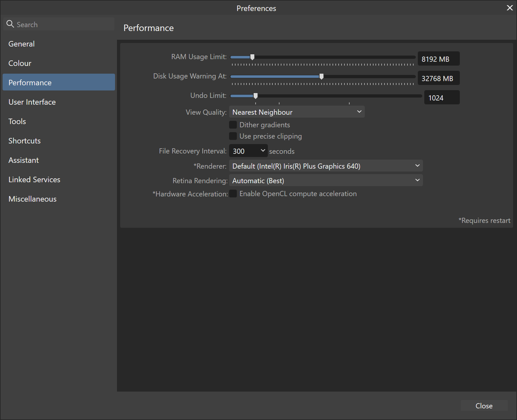Click the Disk Usage Warning slider handle
The width and height of the screenshot is (517, 420).
322,77
